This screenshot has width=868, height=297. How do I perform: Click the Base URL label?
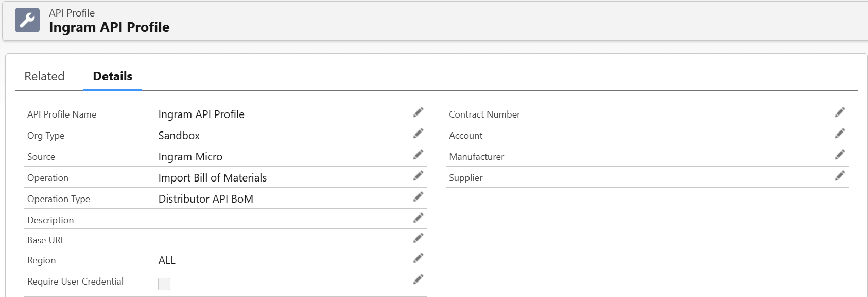click(46, 240)
